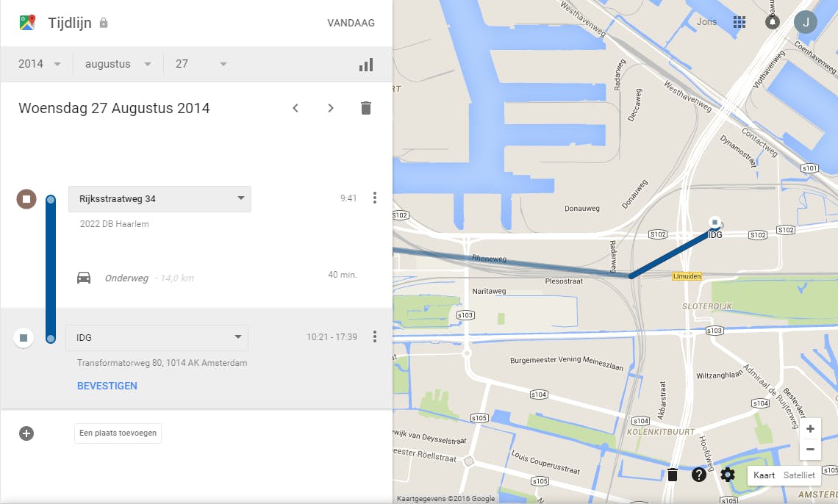The image size is (838, 504).
Task: Delete this day with the trash icon
Action: click(x=366, y=108)
